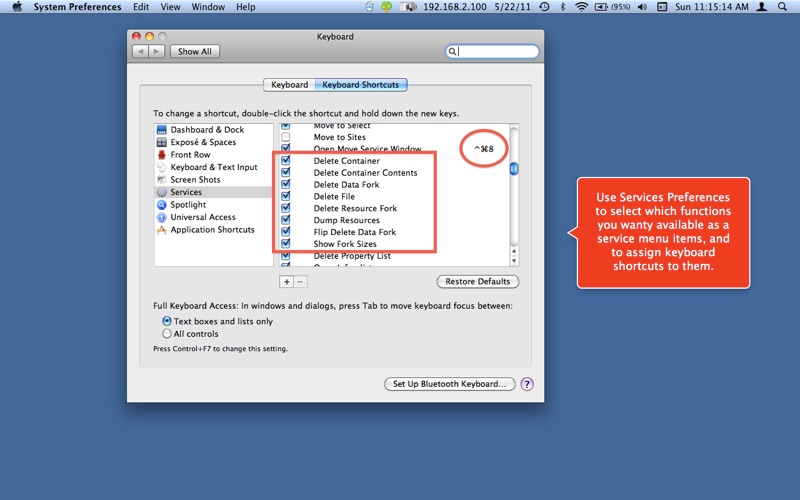
Task: Select Keyboard & Text Input category icon
Action: click(161, 167)
